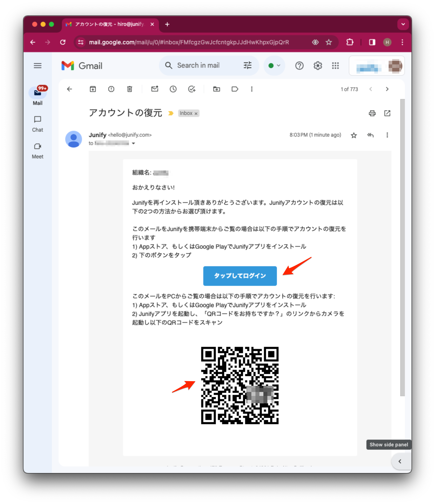Click the address bar URL

tap(189, 42)
